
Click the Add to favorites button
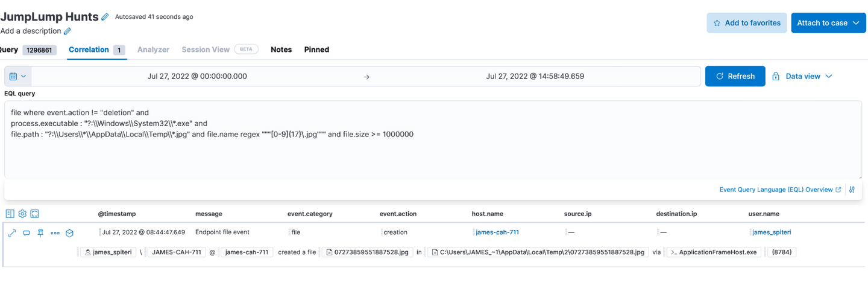(746, 23)
